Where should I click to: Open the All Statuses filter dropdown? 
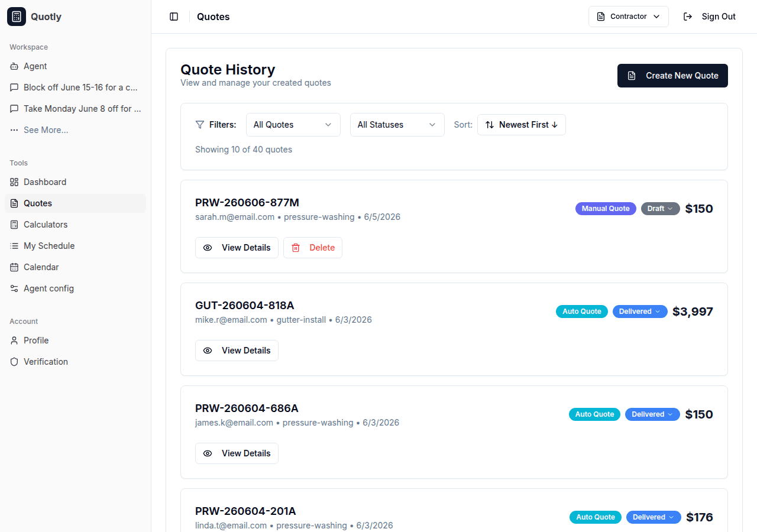pyautogui.click(x=397, y=125)
